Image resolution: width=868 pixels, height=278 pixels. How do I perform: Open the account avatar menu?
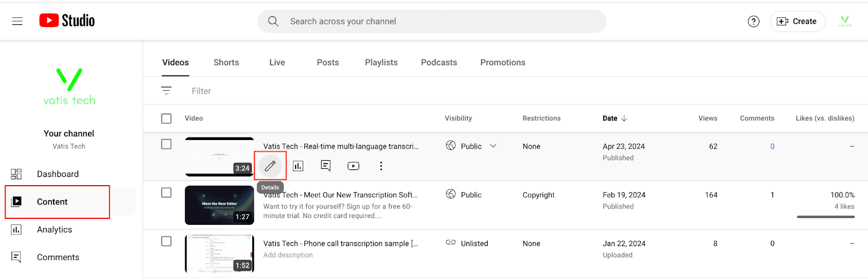tap(845, 21)
